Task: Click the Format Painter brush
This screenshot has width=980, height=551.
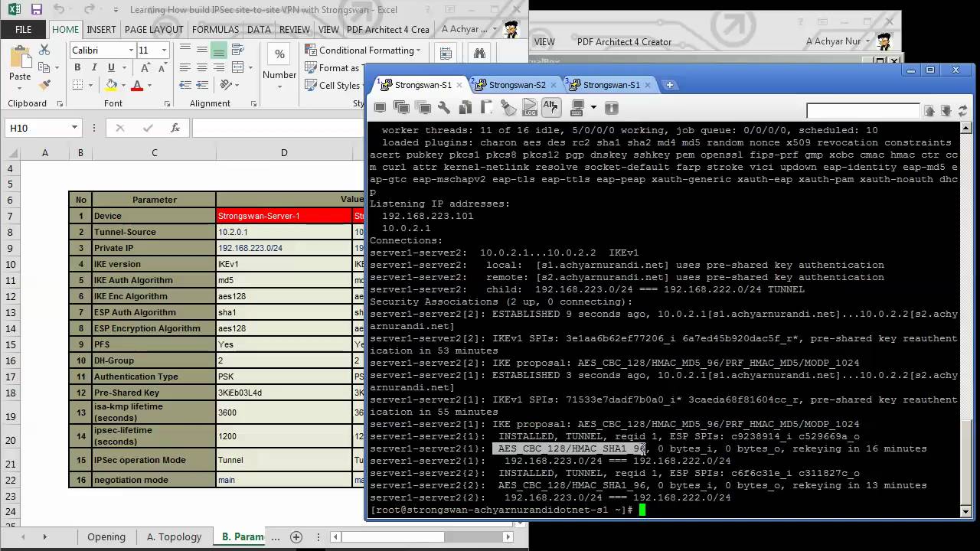Action: (44, 85)
